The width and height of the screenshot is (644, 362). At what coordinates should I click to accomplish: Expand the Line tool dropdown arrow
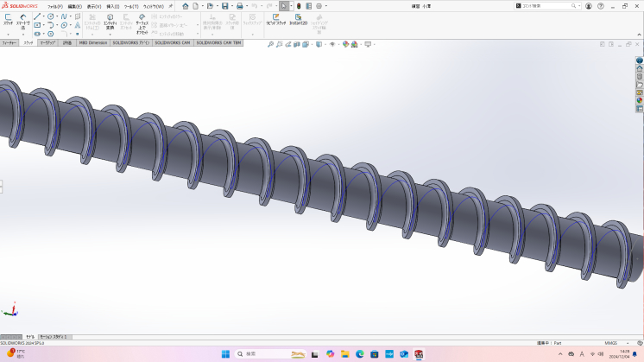[43, 16]
